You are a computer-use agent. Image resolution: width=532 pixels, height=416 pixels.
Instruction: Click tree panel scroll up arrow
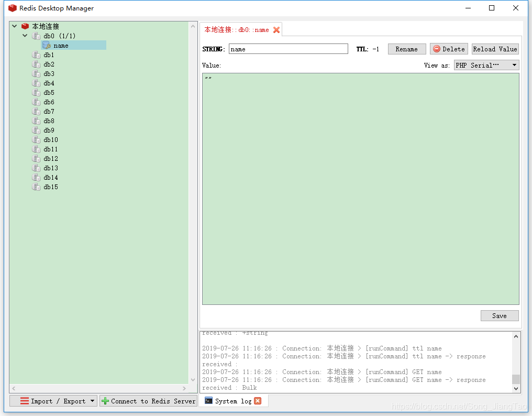pos(193,26)
